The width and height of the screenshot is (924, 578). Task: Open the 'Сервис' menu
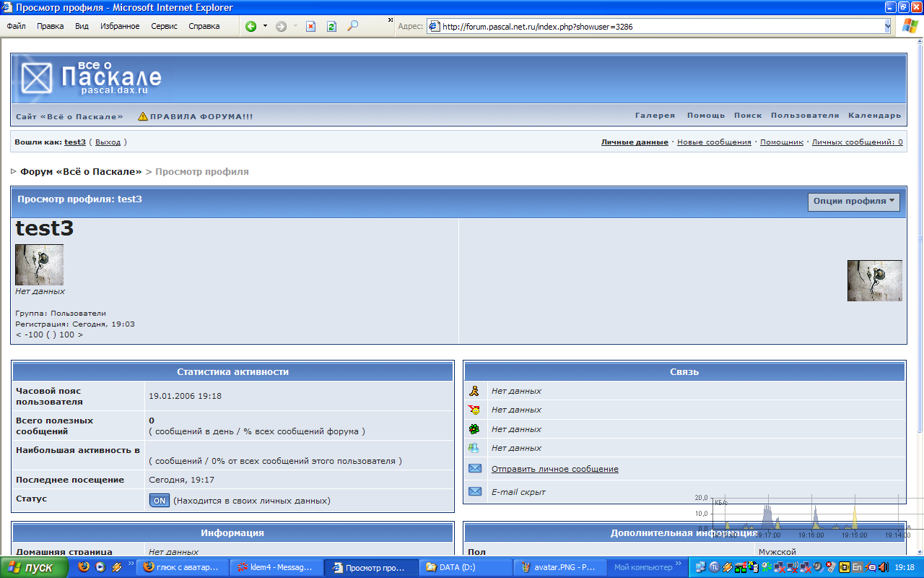click(164, 26)
